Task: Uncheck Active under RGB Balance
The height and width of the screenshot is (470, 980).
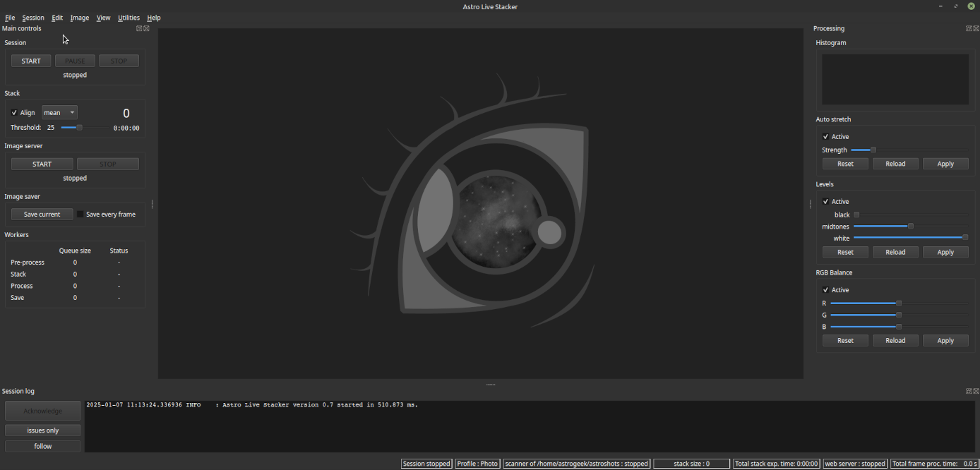Action: [x=825, y=289]
